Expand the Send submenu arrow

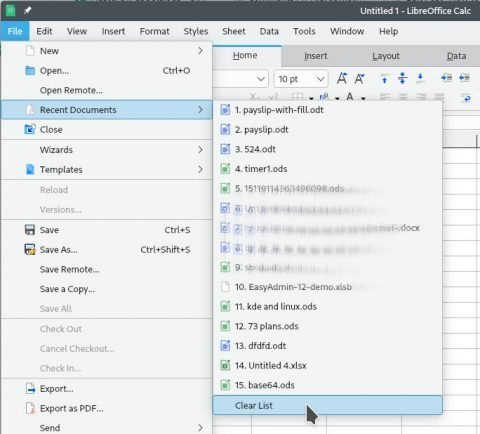[200, 428]
